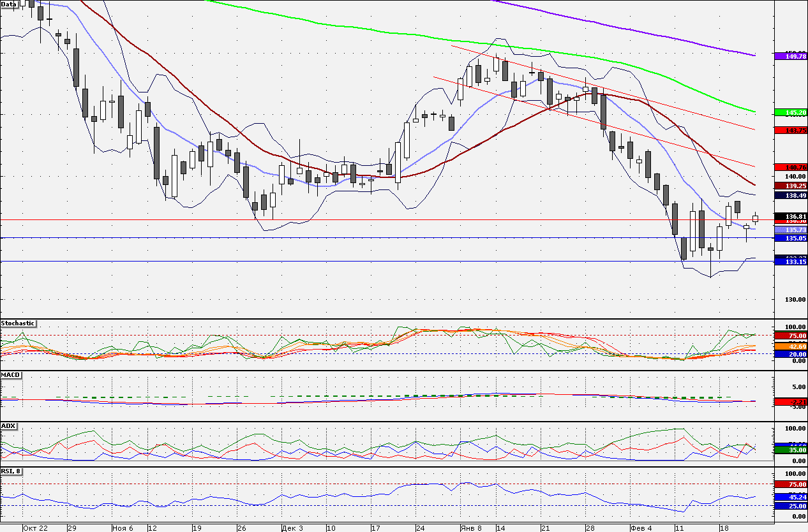Click the black 136.81 current price label
808x532 pixels.
791,216
